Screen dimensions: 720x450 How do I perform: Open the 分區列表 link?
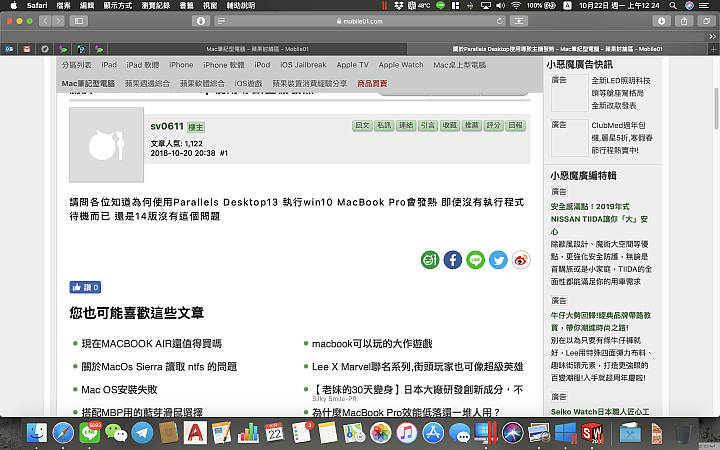pyautogui.click(x=77, y=65)
